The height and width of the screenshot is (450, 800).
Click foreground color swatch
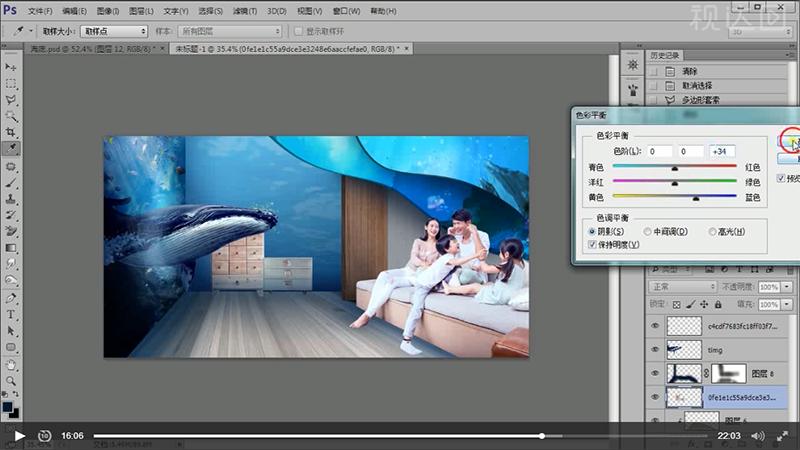point(7,407)
